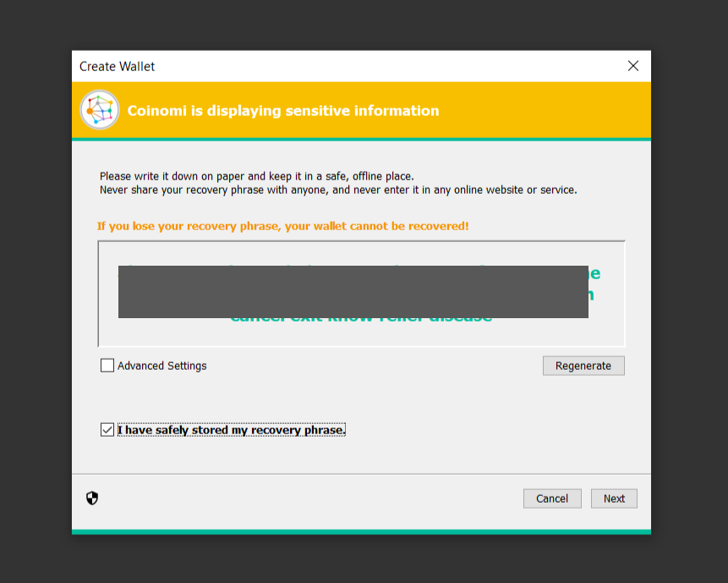
Task: Click the "Advanced Settings" label text
Action: (x=161, y=366)
